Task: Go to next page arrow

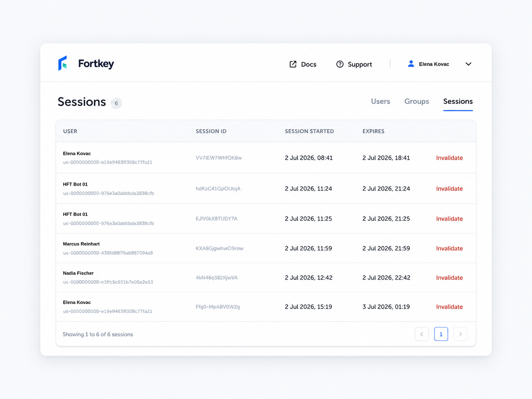Action: tap(461, 334)
